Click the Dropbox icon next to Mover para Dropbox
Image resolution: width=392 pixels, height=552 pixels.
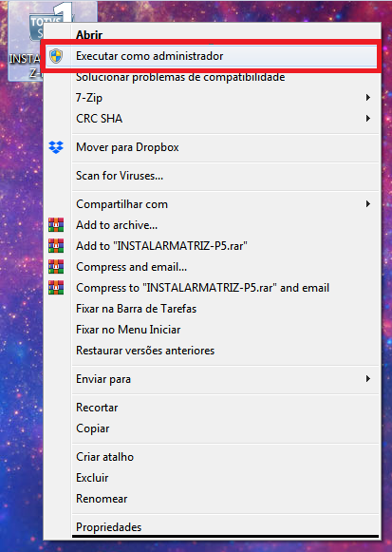[x=56, y=147]
